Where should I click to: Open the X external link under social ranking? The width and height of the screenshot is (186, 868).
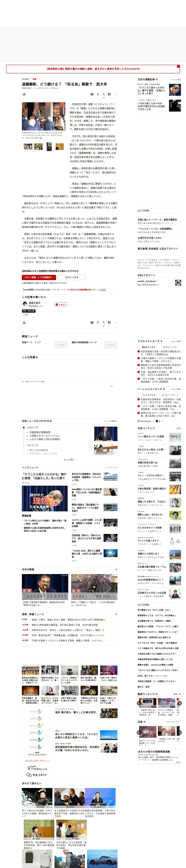coord(159,421)
